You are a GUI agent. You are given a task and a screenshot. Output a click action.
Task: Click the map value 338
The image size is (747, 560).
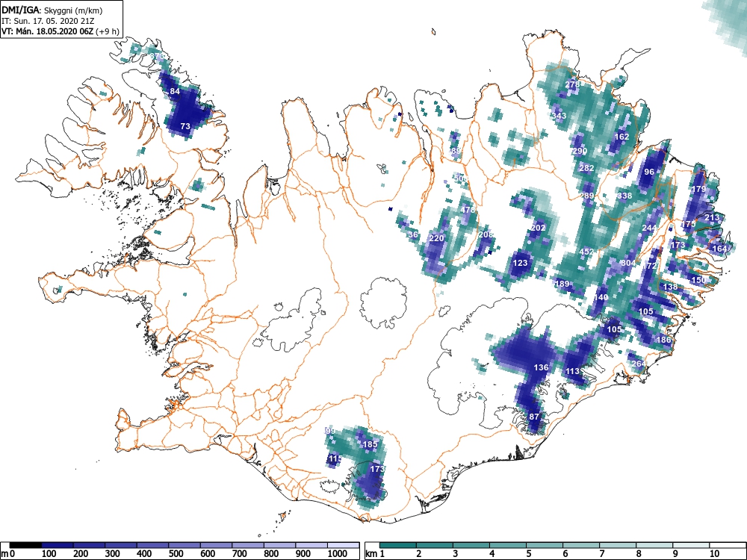tap(624, 196)
